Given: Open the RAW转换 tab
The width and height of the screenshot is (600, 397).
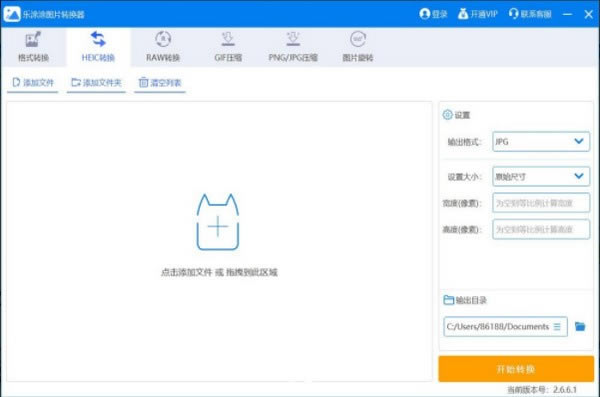Looking at the screenshot, I should (x=163, y=47).
